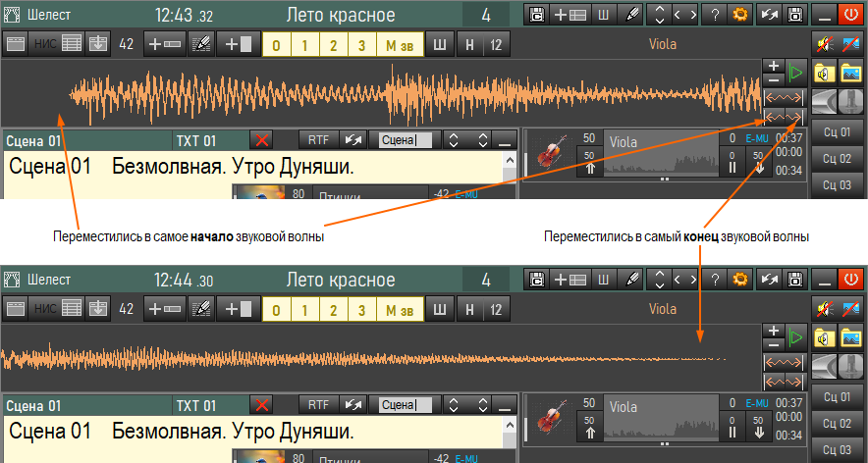Open help question mark in 12:43 window
This screenshot has width=868, height=463.
point(715,15)
